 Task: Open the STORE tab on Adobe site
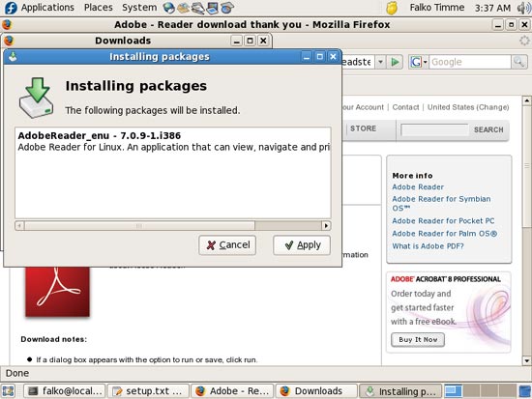pos(363,128)
